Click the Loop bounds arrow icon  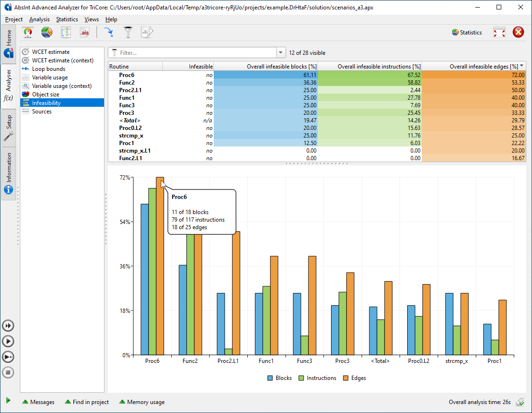click(x=26, y=69)
